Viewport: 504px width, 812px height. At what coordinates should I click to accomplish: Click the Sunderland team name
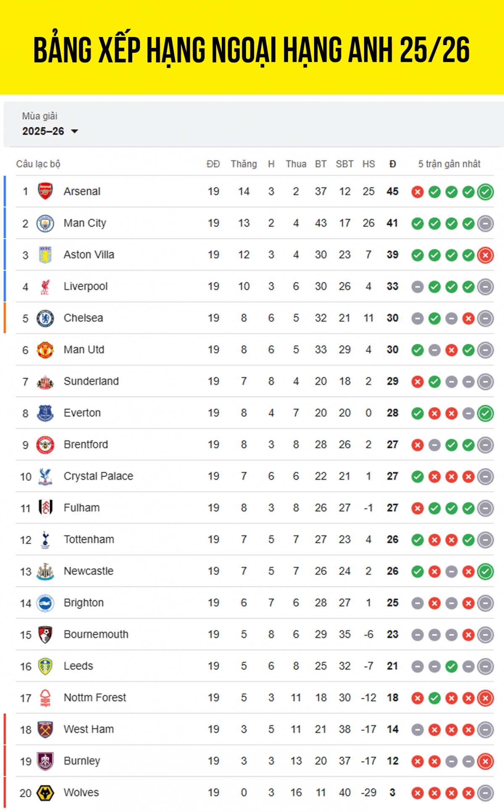click(91, 381)
